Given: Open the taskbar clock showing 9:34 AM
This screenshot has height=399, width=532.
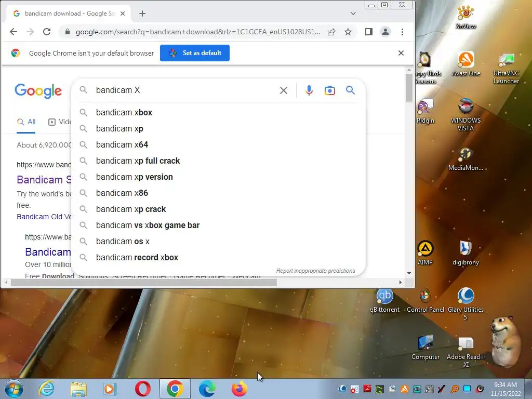Looking at the screenshot, I should coord(505,389).
